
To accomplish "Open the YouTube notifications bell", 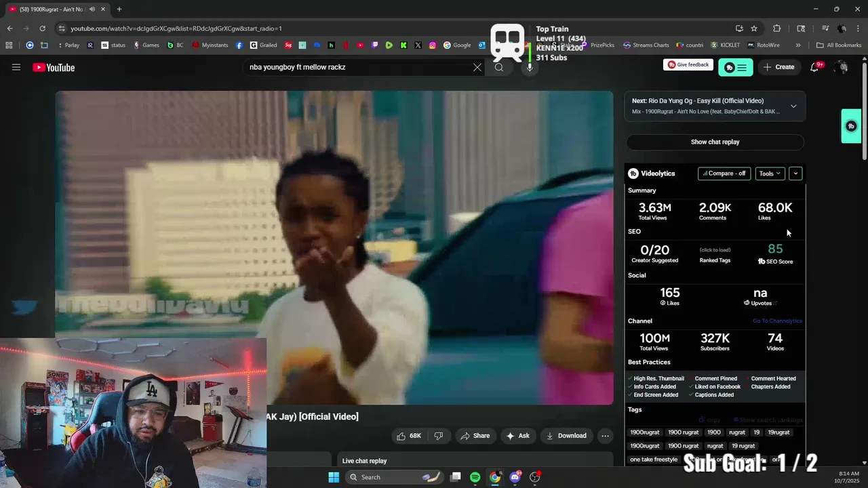I will coord(815,67).
